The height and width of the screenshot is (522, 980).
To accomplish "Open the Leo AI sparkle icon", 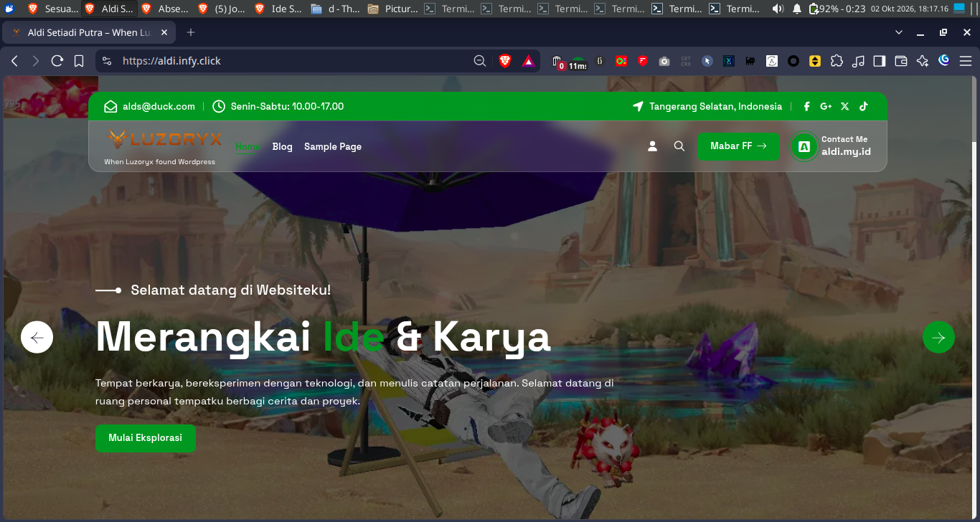I will click(x=923, y=61).
